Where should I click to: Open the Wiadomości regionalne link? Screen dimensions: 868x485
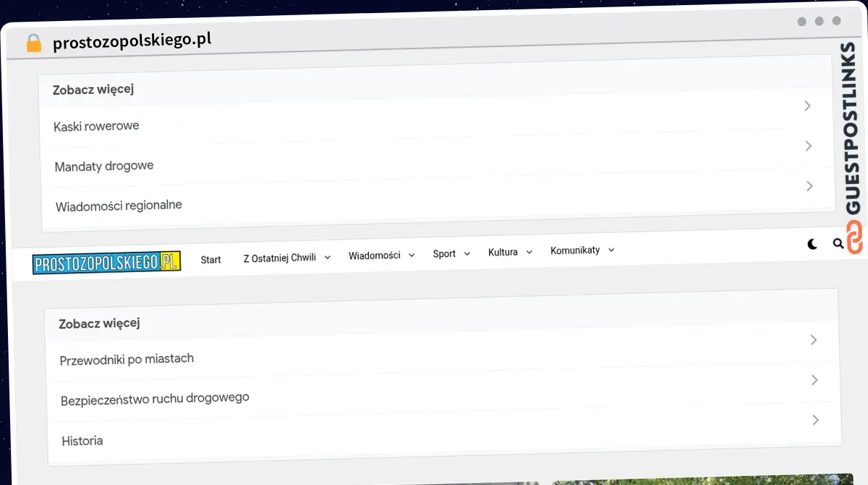(x=119, y=206)
